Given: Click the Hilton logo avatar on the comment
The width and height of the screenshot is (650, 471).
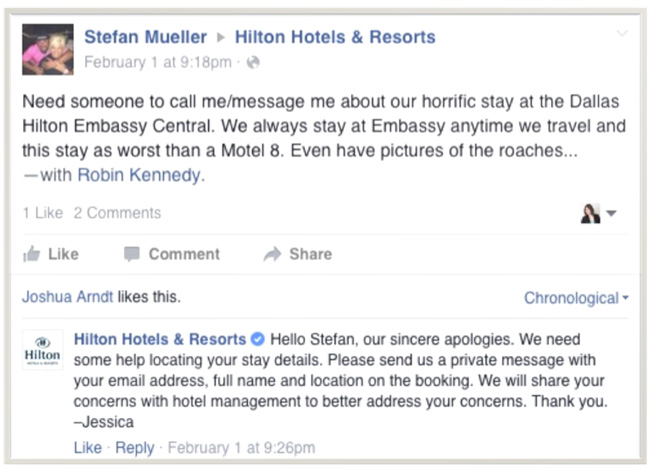Looking at the screenshot, I should [42, 351].
